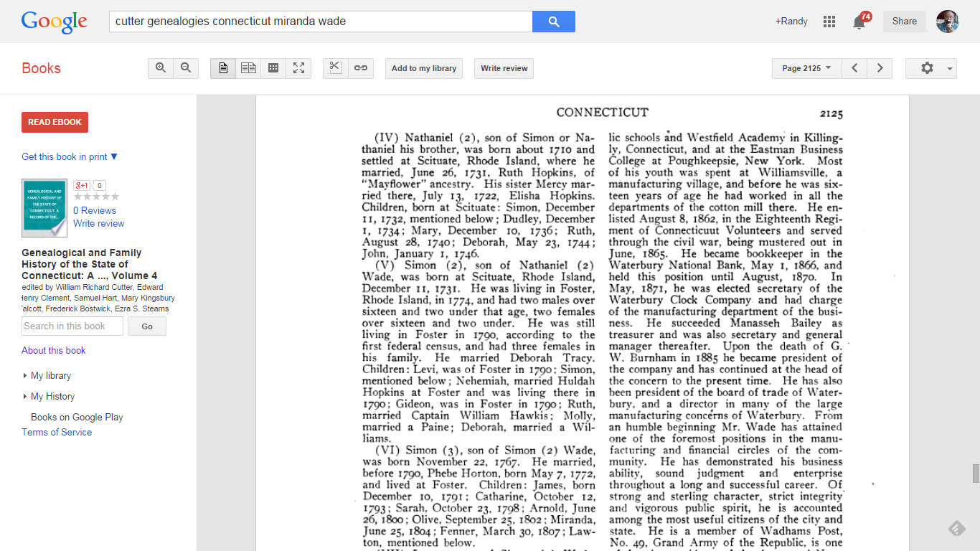Viewport: 980px width, 551px height.
Task: Enter fullscreen reading mode
Action: (298, 68)
